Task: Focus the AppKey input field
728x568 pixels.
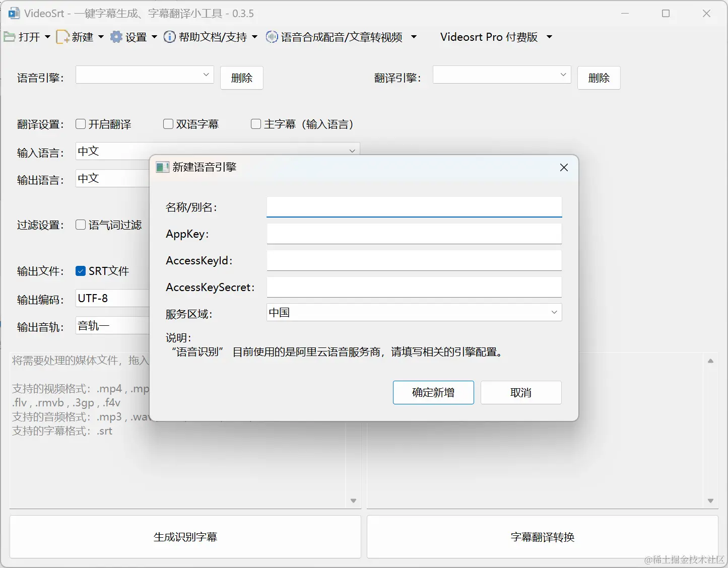Action: point(414,234)
